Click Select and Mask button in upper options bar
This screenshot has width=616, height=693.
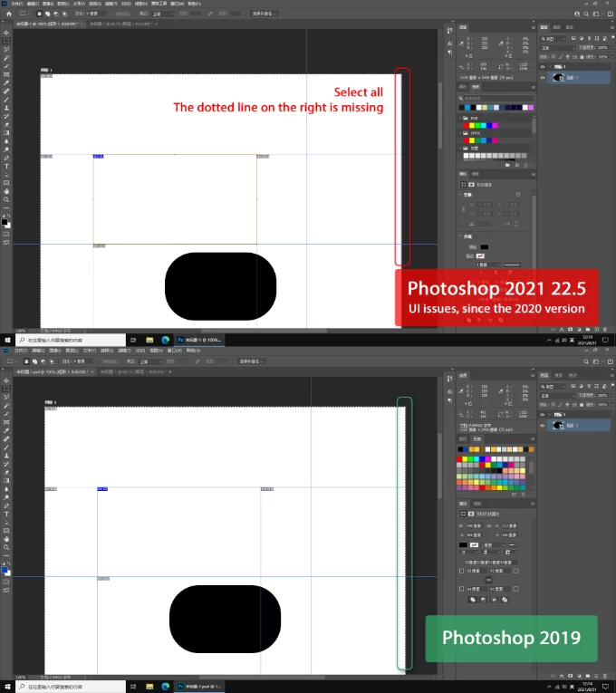264,14
